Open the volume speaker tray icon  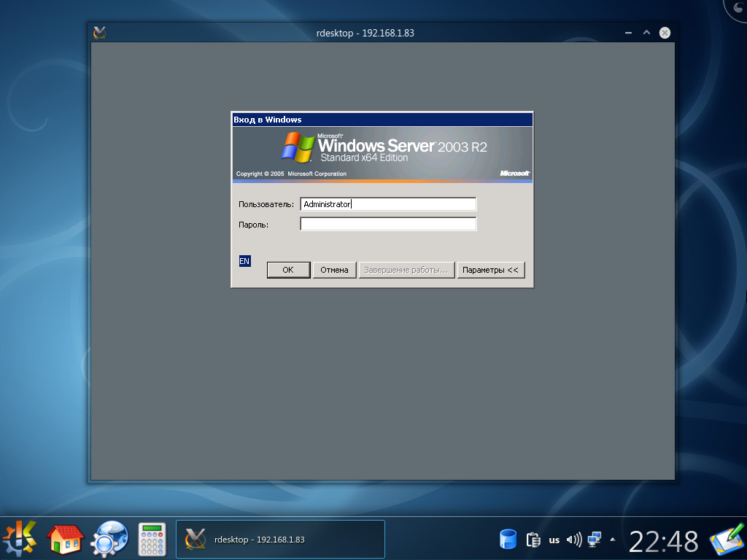[574, 540]
